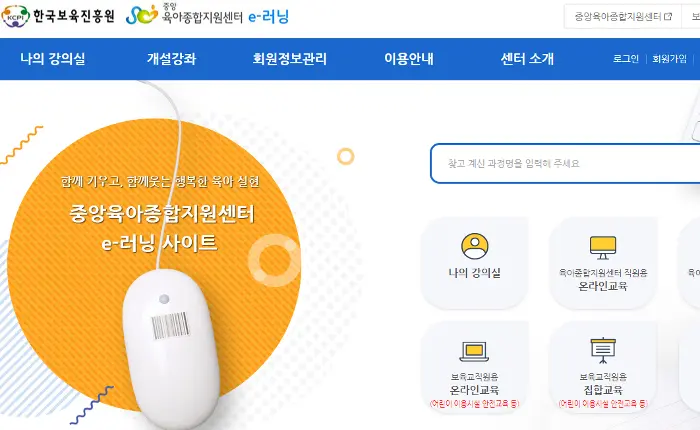The height and width of the screenshot is (430, 700).
Task: Click the 중앙육아종합지원센터 e-러닝 사이트 banner title
Action: (162, 228)
